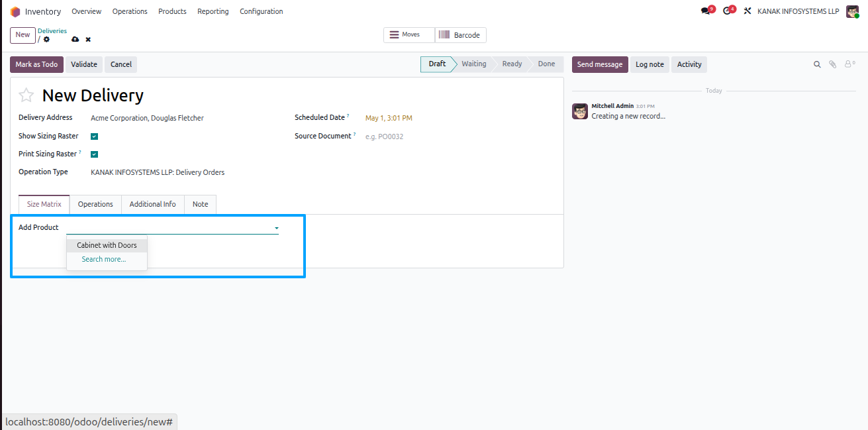Screen dimensions: 868x430
Task: Mark delivery as favorite with star
Action: [x=26, y=95]
